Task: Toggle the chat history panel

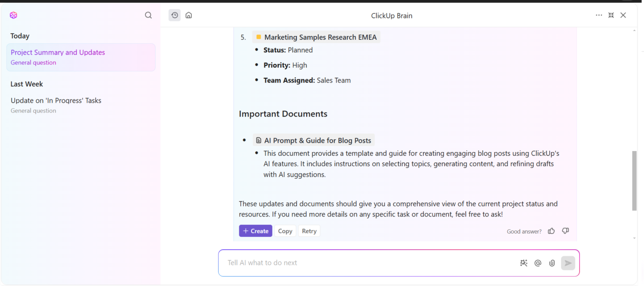Action: click(175, 15)
